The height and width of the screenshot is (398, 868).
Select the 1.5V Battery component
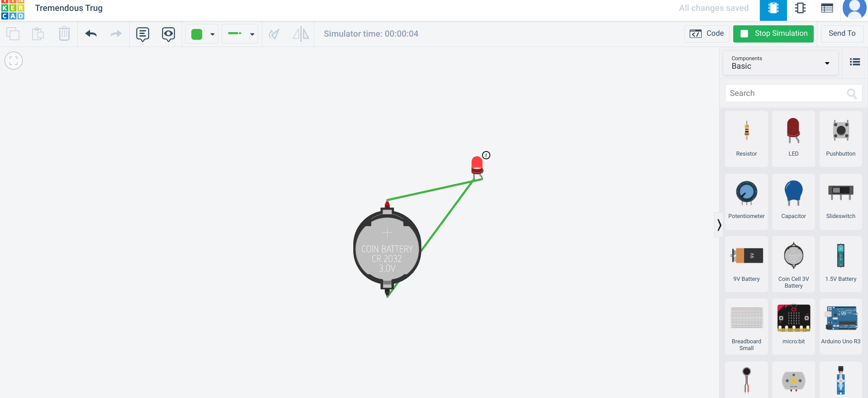(x=840, y=264)
